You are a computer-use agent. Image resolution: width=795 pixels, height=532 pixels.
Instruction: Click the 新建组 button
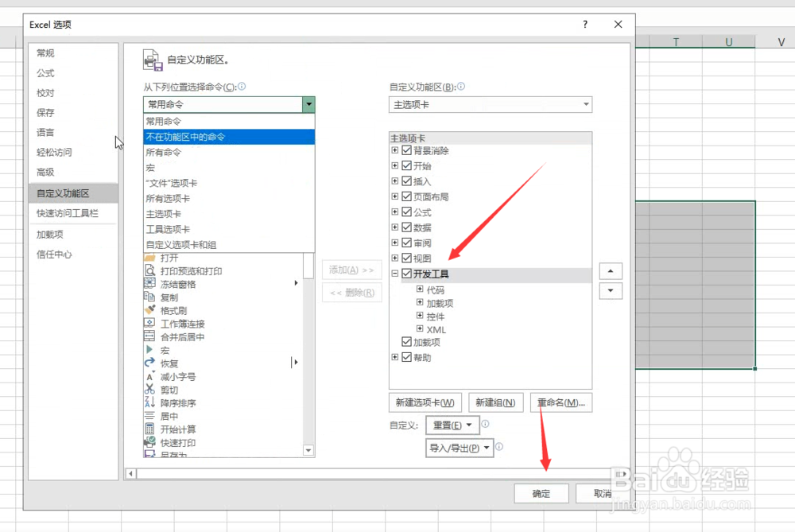click(x=495, y=402)
